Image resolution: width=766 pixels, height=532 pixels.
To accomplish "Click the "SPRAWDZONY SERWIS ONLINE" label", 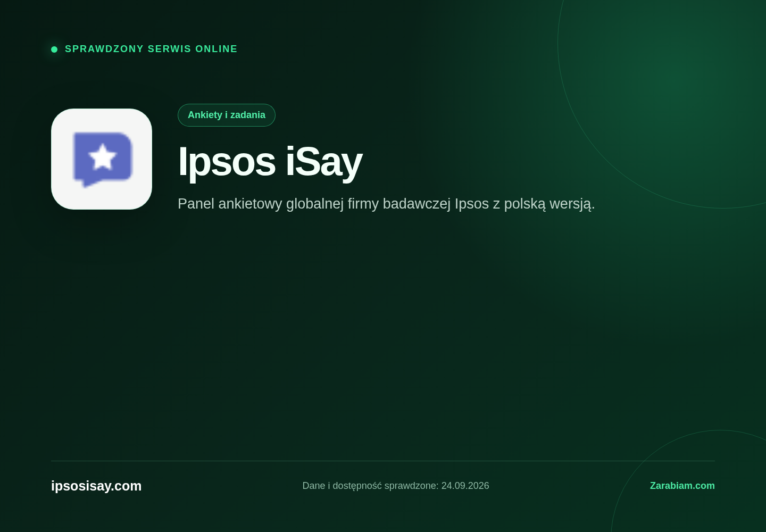I will click(x=151, y=49).
